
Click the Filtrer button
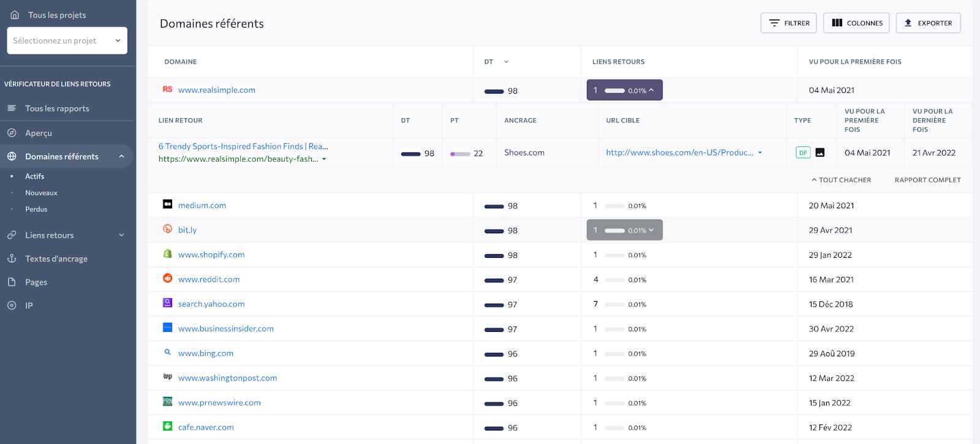789,23
